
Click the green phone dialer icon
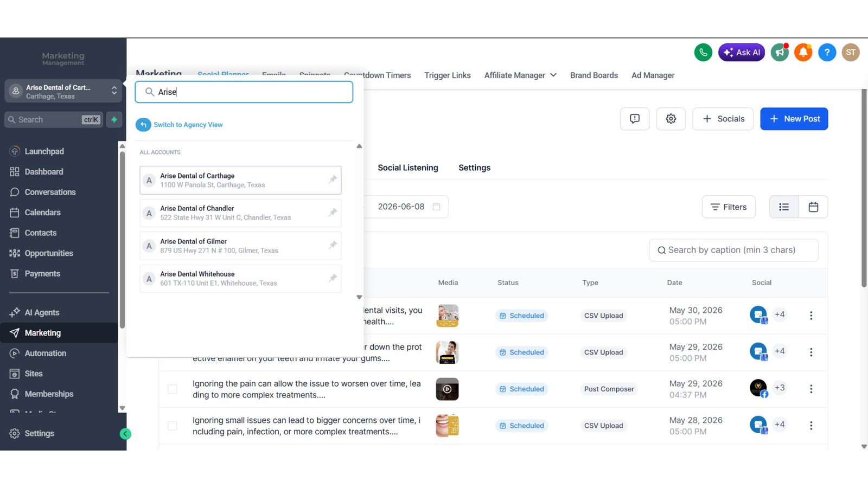click(703, 52)
